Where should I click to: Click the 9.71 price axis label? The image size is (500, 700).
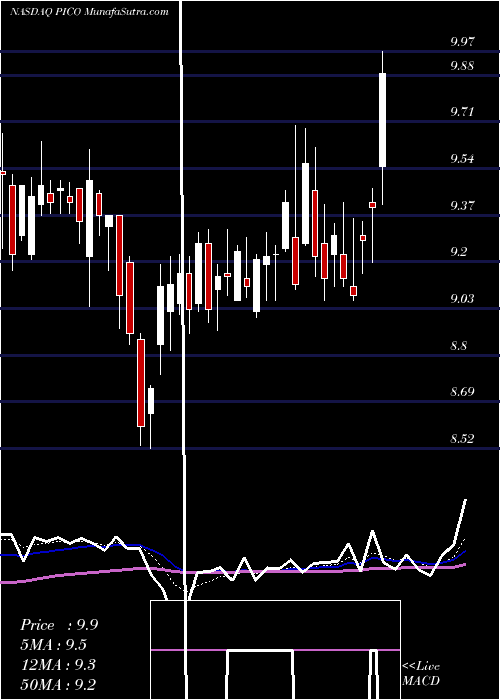click(x=462, y=112)
